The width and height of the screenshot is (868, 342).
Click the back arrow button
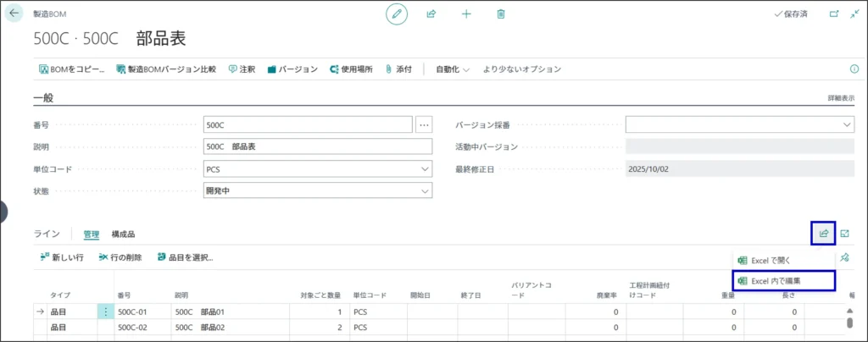click(14, 14)
